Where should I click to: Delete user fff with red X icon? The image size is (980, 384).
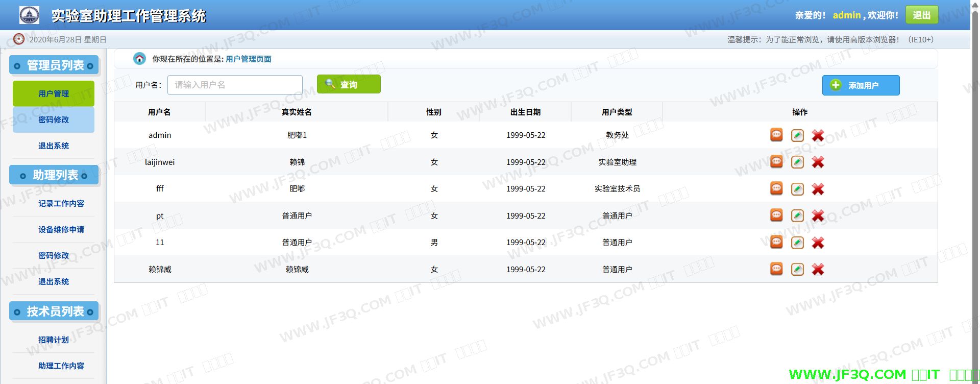[x=818, y=189]
